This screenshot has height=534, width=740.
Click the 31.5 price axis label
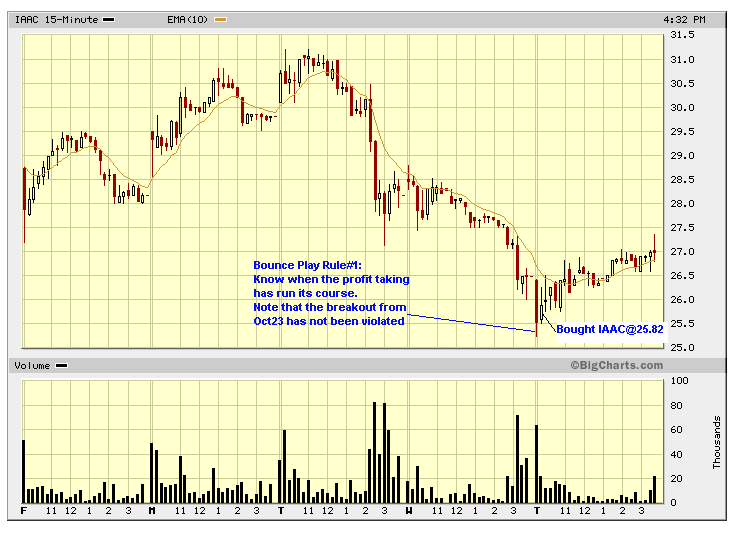(x=682, y=35)
